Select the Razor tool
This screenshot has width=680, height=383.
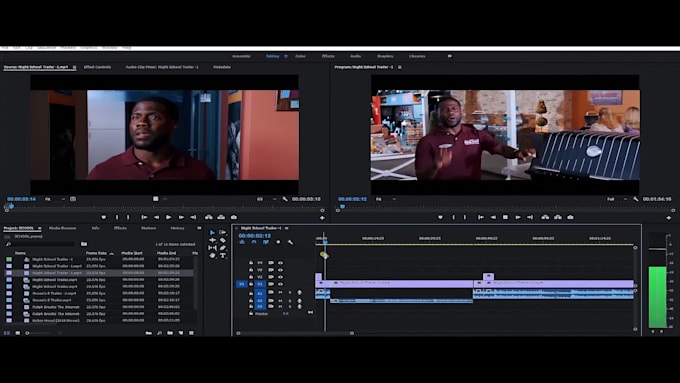[x=222, y=240]
